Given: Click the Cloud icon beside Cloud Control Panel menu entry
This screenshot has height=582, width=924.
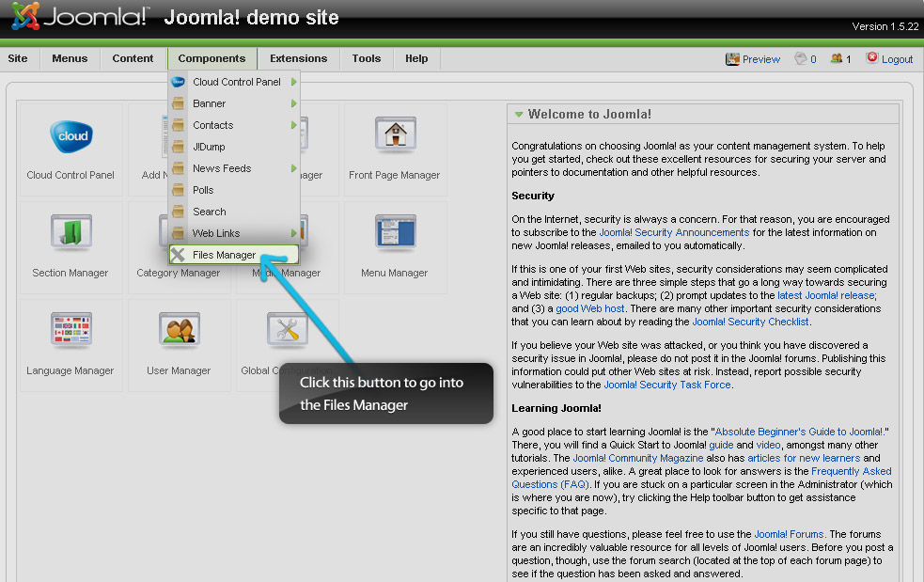Looking at the screenshot, I should 178,82.
